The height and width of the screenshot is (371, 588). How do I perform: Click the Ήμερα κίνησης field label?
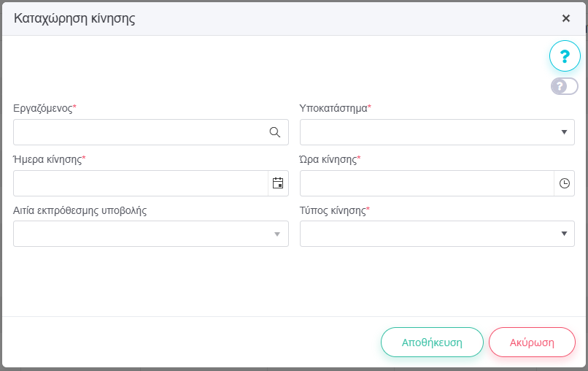click(x=47, y=159)
